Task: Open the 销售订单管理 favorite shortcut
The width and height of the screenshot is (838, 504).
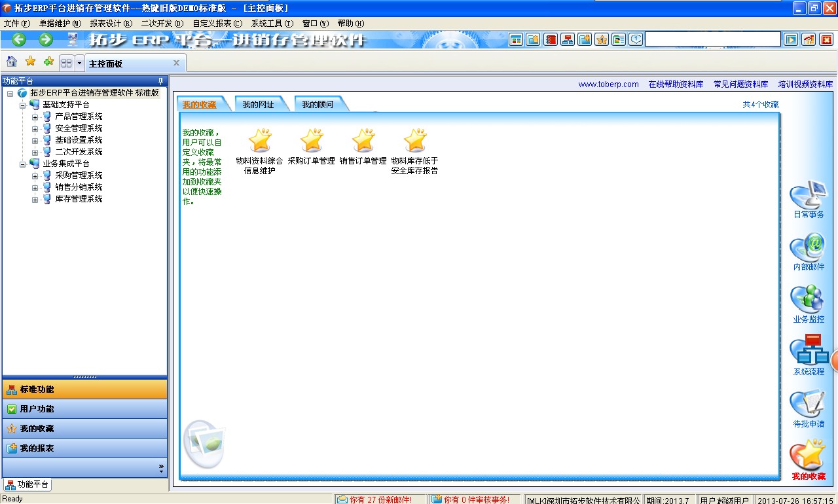Action: (363, 148)
